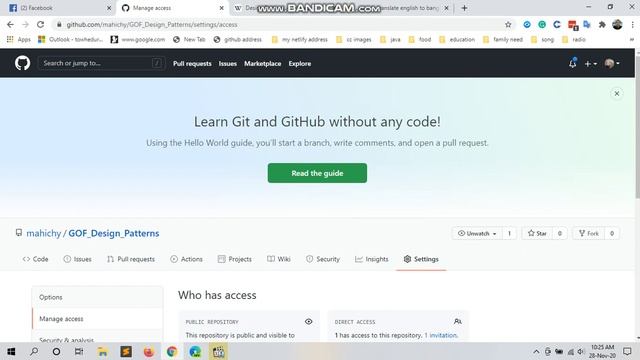
Task: Open the user avatar dropdown menu
Action: point(612,63)
